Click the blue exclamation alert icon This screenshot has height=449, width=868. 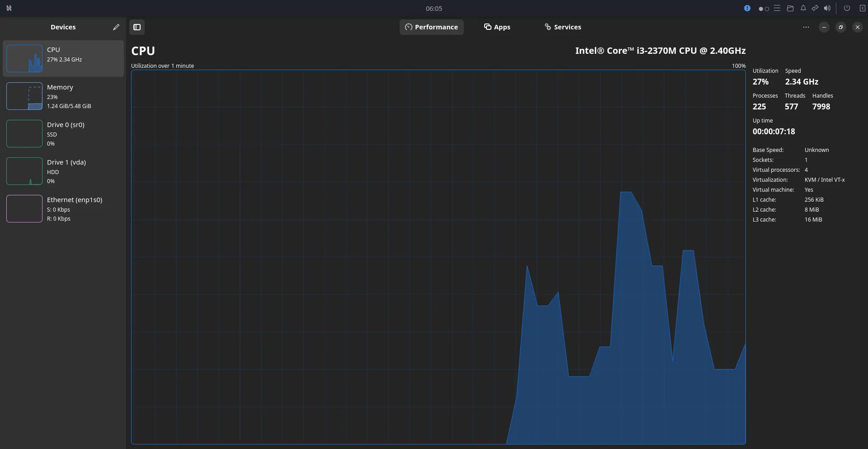tap(747, 8)
